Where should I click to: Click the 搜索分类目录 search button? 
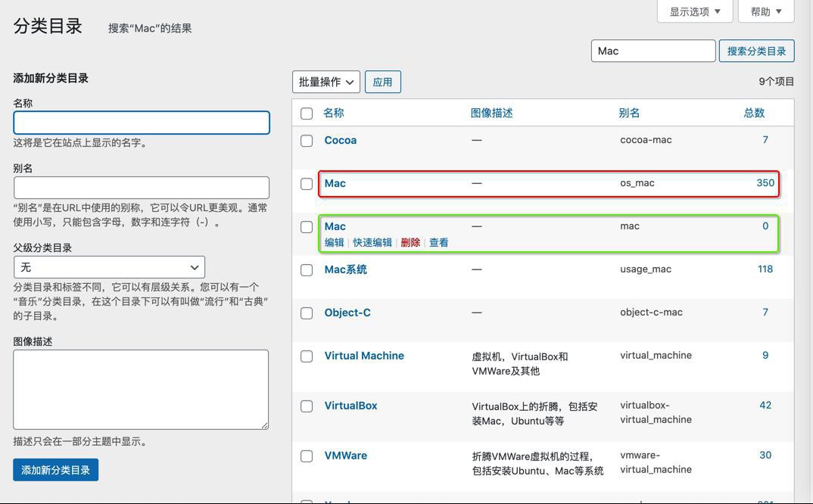tap(756, 51)
